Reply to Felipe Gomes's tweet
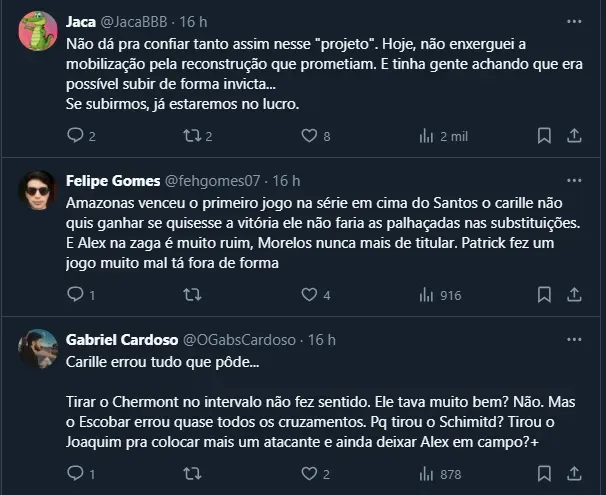Viewport: 606px width, 495px height. point(75,295)
